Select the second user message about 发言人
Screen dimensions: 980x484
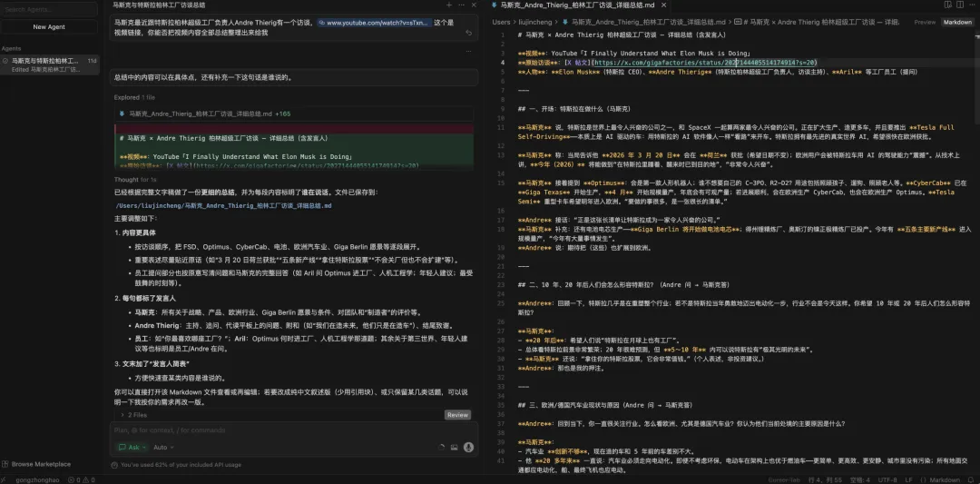point(294,77)
